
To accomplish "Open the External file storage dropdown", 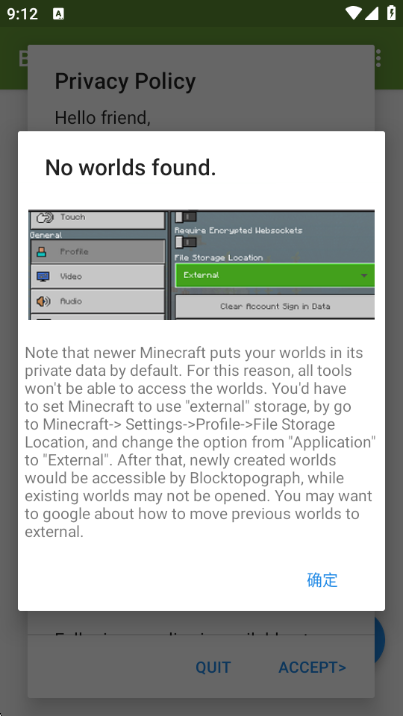I will [x=275, y=275].
